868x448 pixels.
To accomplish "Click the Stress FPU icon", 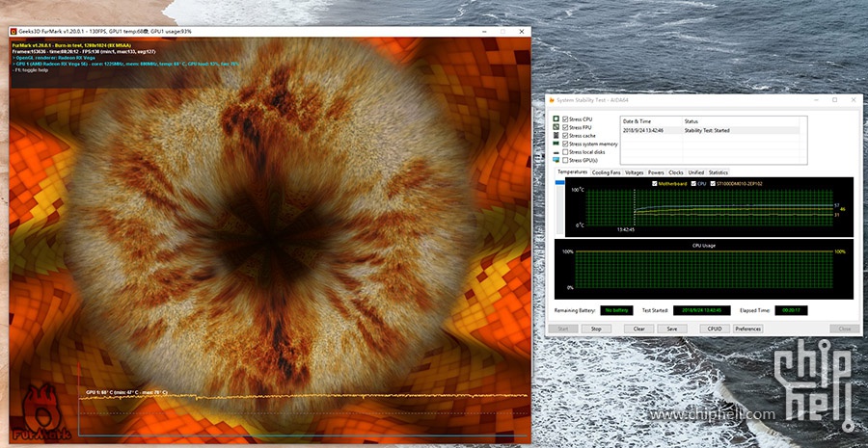I will click(x=556, y=127).
